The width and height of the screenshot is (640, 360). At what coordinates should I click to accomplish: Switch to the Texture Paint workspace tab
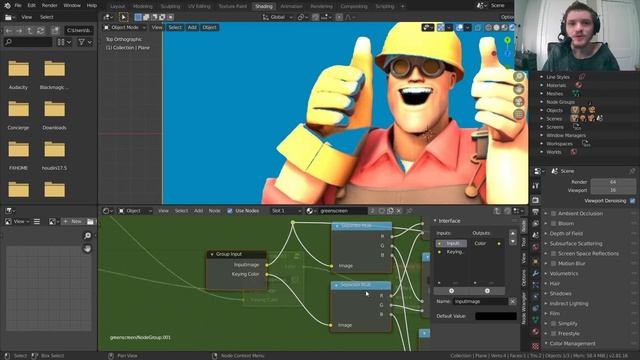click(x=233, y=6)
